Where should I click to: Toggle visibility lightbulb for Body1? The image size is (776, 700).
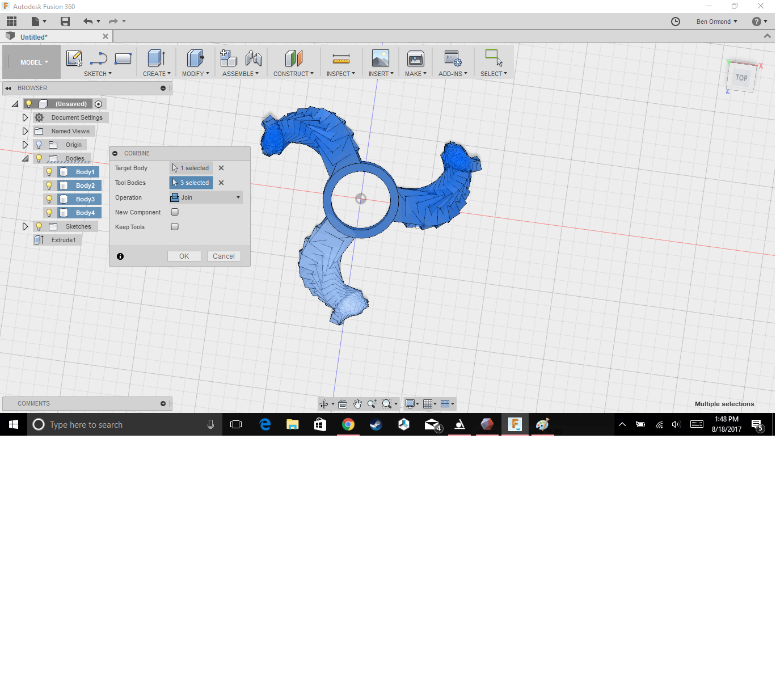click(49, 172)
